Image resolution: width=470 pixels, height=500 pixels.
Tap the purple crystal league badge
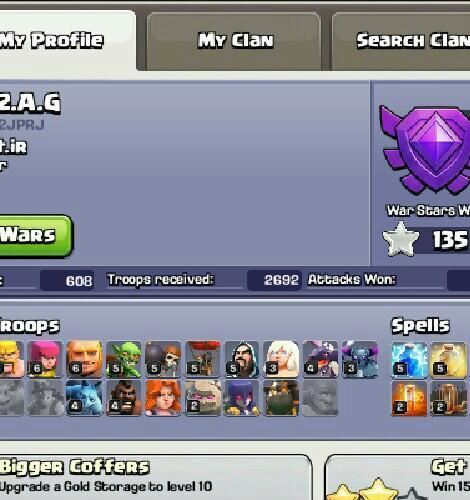click(x=425, y=150)
